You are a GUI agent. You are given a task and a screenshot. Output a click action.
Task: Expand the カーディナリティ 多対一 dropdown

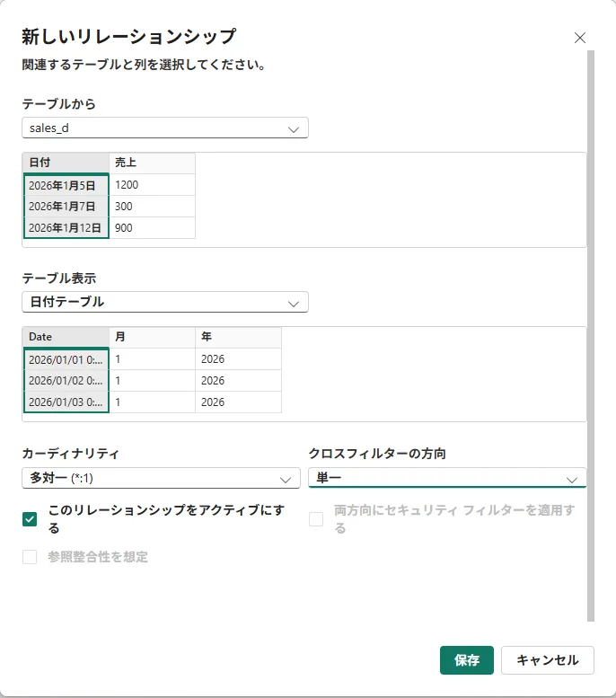161,478
